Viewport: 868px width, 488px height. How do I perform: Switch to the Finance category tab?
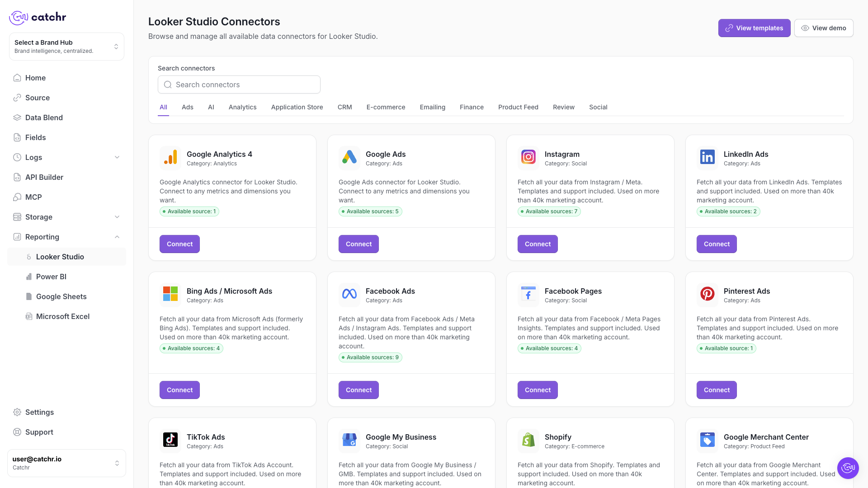coord(472,108)
